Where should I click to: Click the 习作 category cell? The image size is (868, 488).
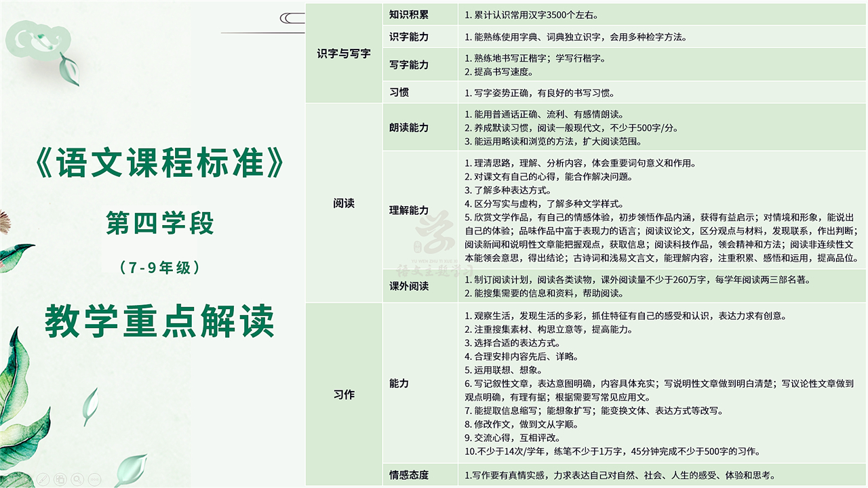click(344, 394)
